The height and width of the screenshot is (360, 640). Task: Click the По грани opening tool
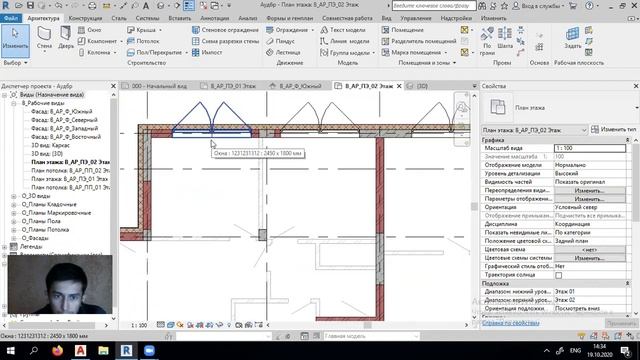click(487, 41)
